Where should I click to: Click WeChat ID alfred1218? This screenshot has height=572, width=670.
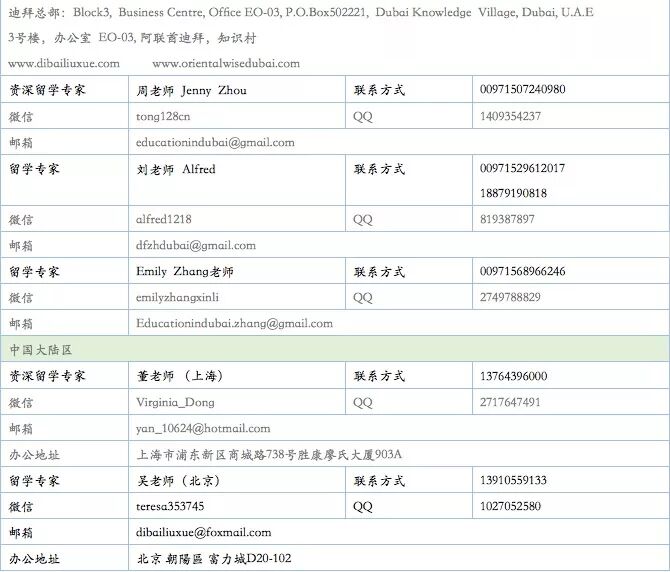pyautogui.click(x=164, y=219)
